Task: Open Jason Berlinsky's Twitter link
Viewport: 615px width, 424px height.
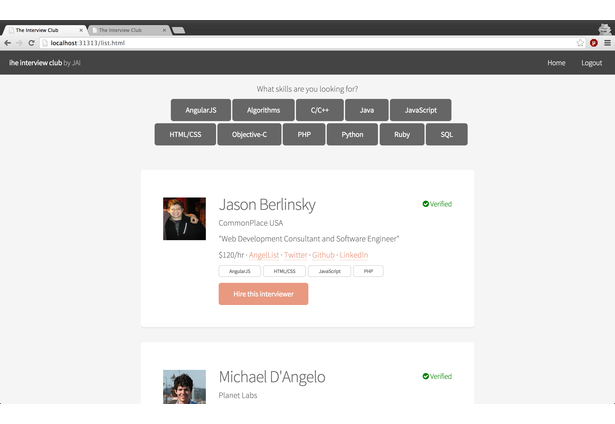Action: [x=296, y=255]
